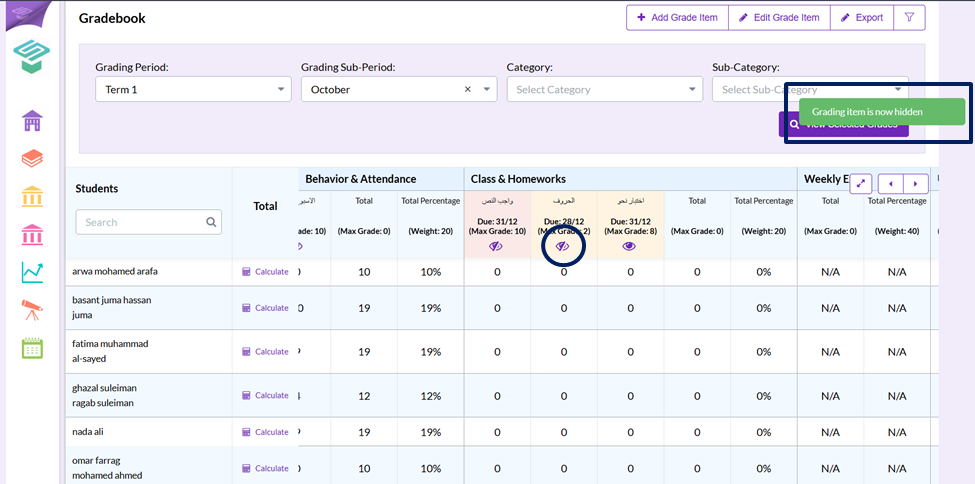Click the 12% total percentage cell for ghazal
This screenshot has width=975, height=484.
430,396
